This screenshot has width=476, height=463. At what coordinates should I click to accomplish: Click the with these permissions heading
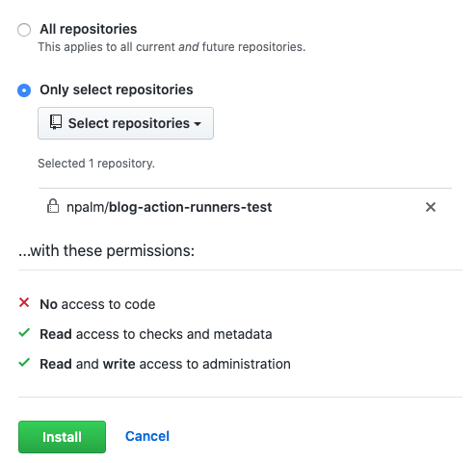106,250
